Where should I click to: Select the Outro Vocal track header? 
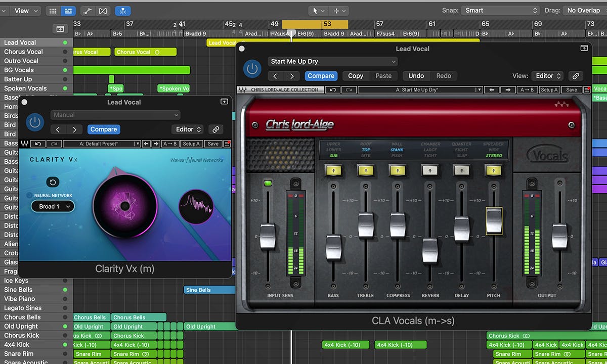point(35,61)
